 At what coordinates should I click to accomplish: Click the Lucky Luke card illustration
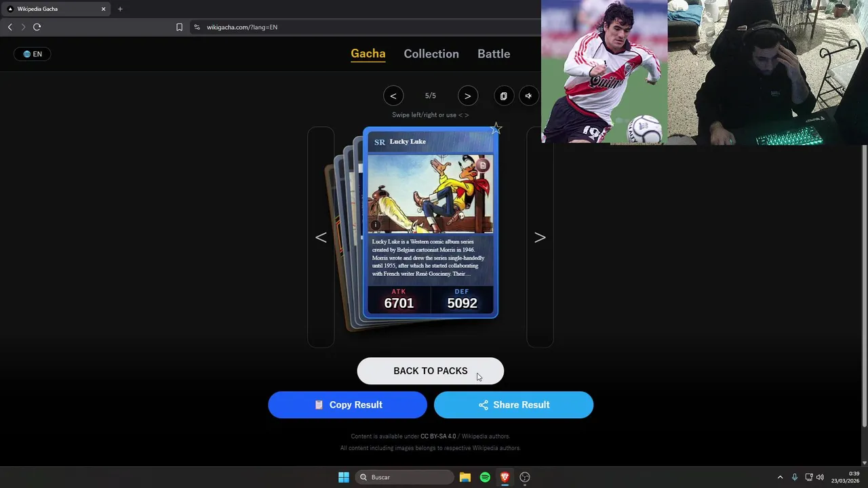(x=431, y=194)
